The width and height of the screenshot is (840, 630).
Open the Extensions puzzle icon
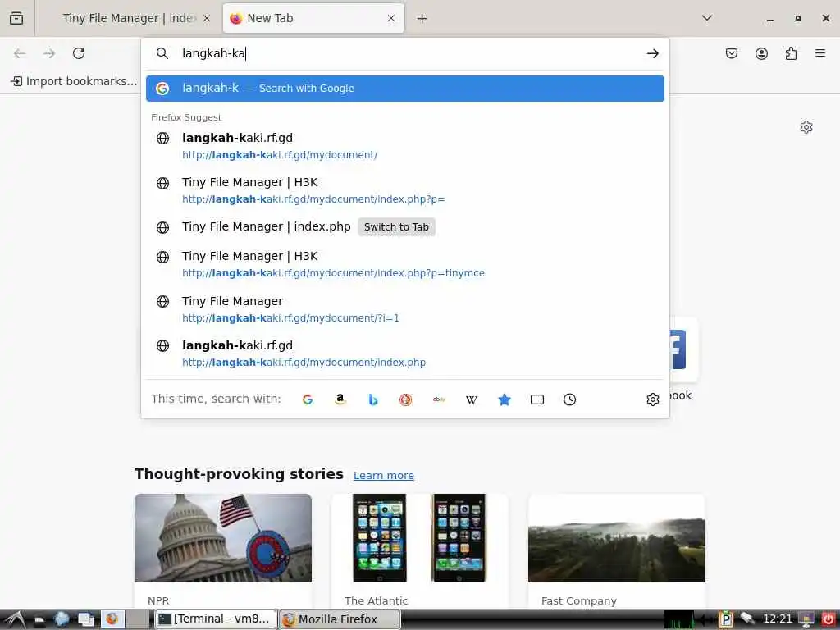[x=791, y=53]
